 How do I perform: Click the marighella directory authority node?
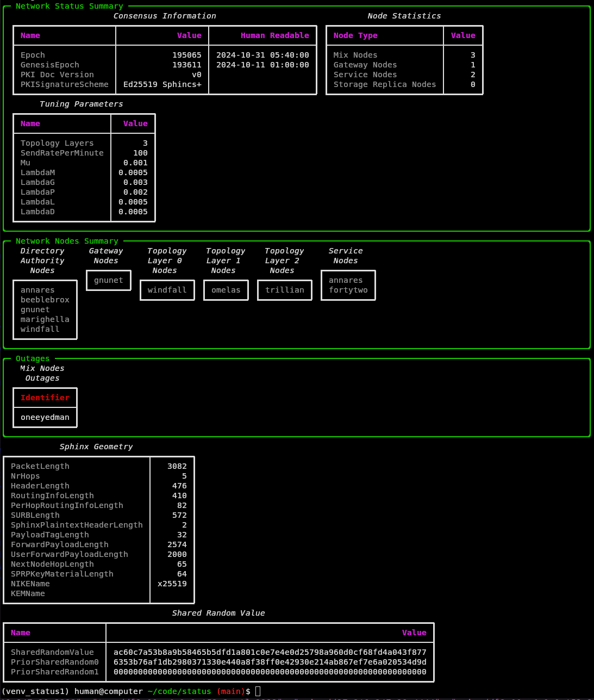point(45,319)
